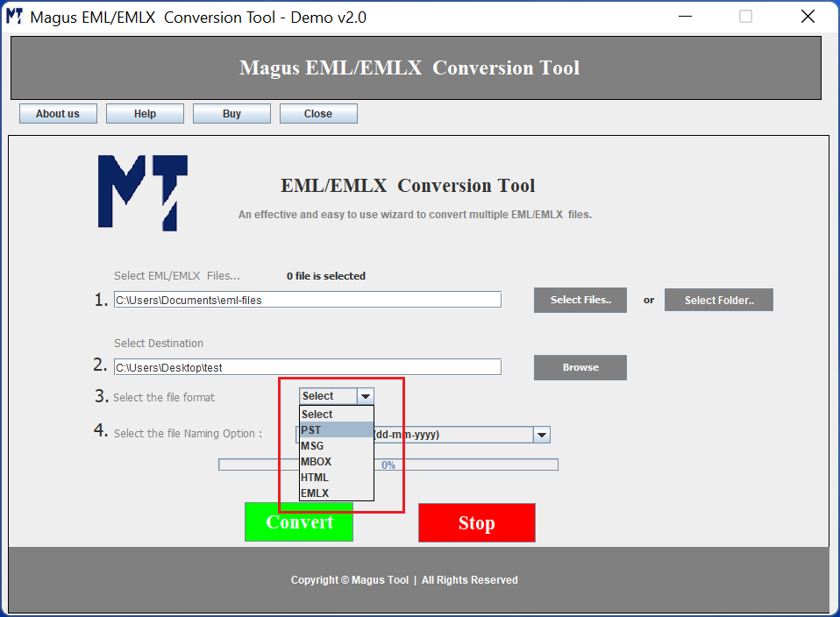This screenshot has width=840, height=617.
Task: Pick MSG in the format list
Action: [x=336, y=445]
